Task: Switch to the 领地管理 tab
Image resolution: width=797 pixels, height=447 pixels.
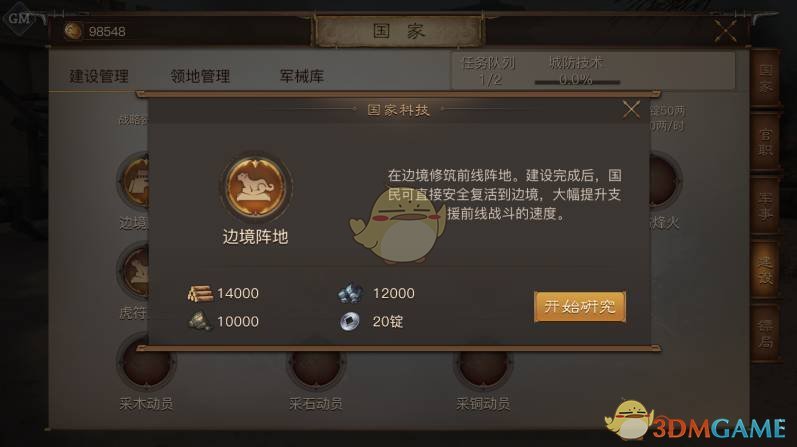Action: 200,76
